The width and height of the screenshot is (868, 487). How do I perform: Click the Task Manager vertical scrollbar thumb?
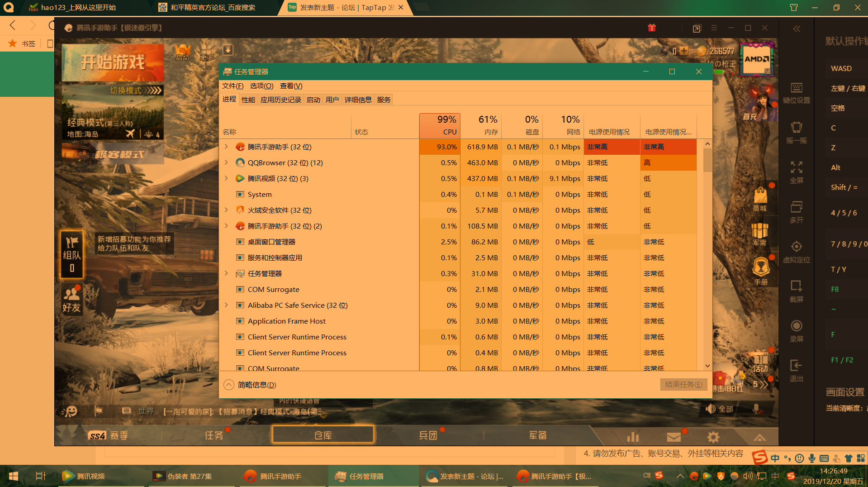click(x=707, y=160)
